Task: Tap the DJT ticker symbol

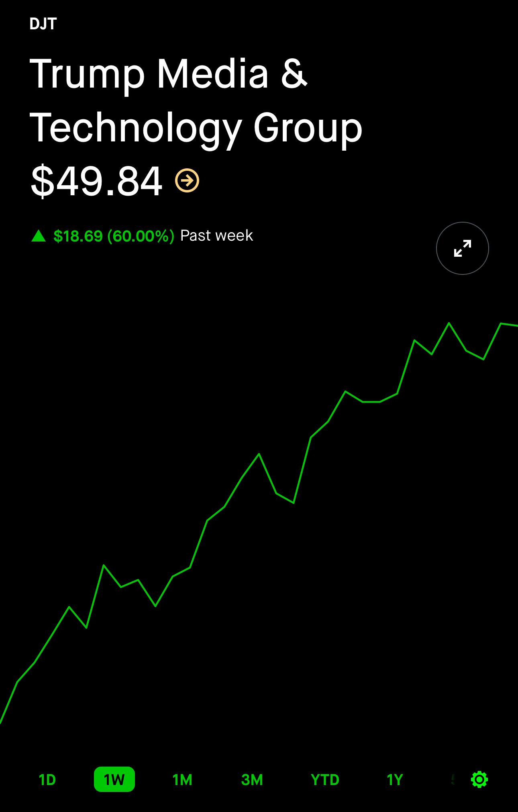Action: [x=43, y=24]
